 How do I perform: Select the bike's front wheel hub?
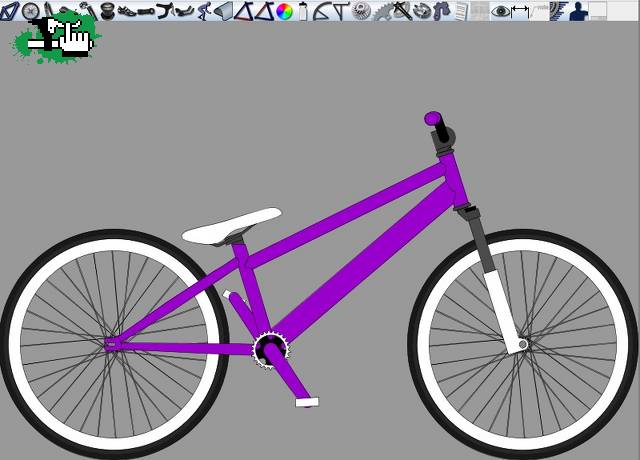pyautogui.click(x=522, y=345)
